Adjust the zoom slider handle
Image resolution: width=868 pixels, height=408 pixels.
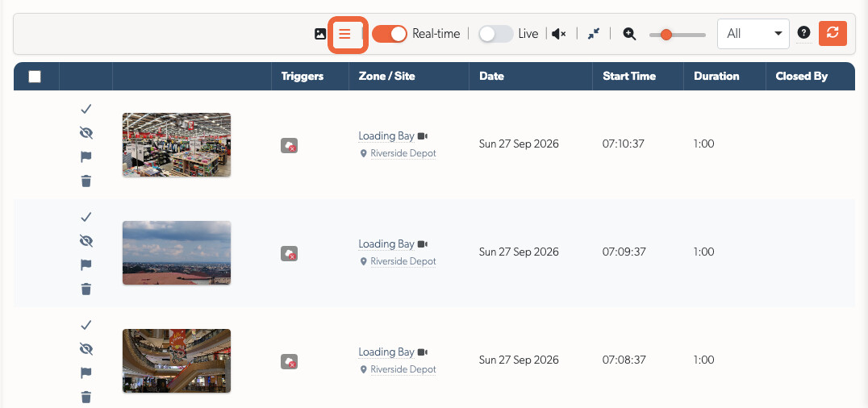[666, 35]
